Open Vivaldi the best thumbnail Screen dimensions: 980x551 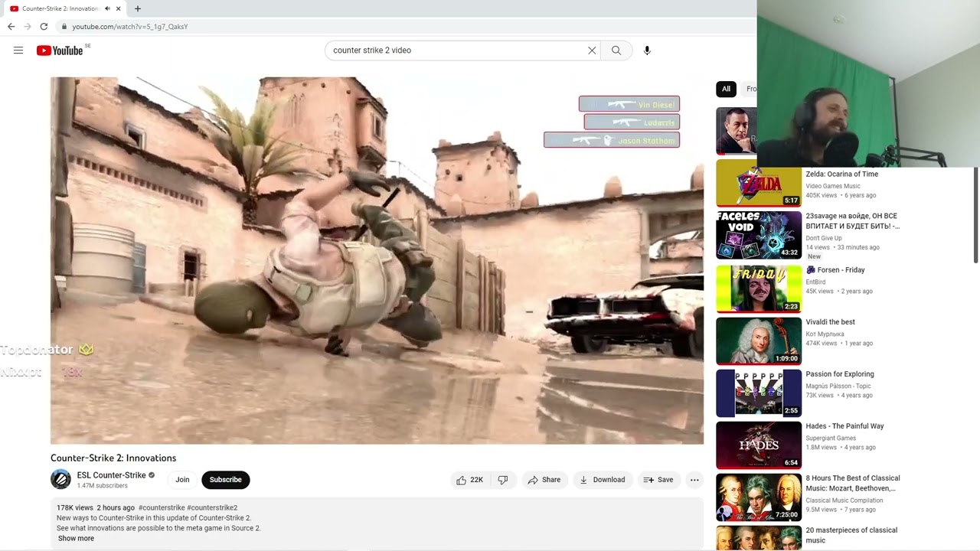759,341
